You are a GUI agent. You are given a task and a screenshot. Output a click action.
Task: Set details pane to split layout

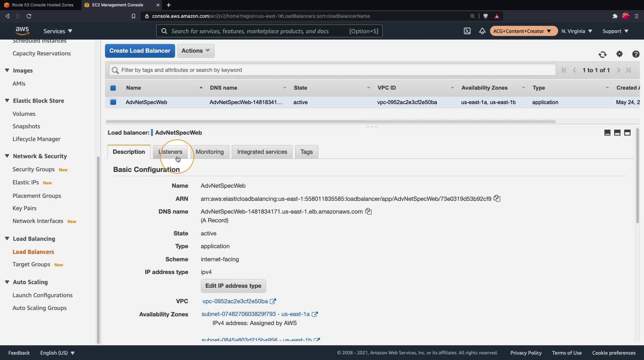point(617,133)
